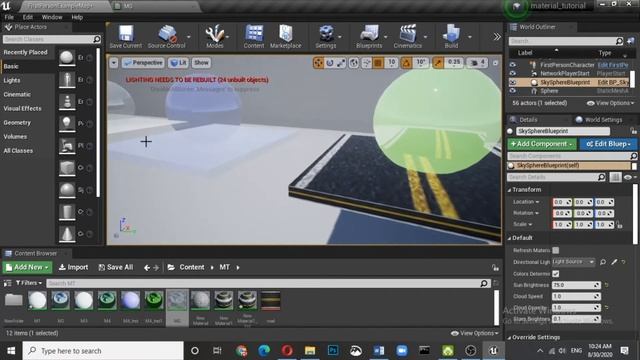Image resolution: width=640 pixels, height=360 pixels.
Task: Click the Unreal Editor taskbar icon
Action: pos(493,351)
